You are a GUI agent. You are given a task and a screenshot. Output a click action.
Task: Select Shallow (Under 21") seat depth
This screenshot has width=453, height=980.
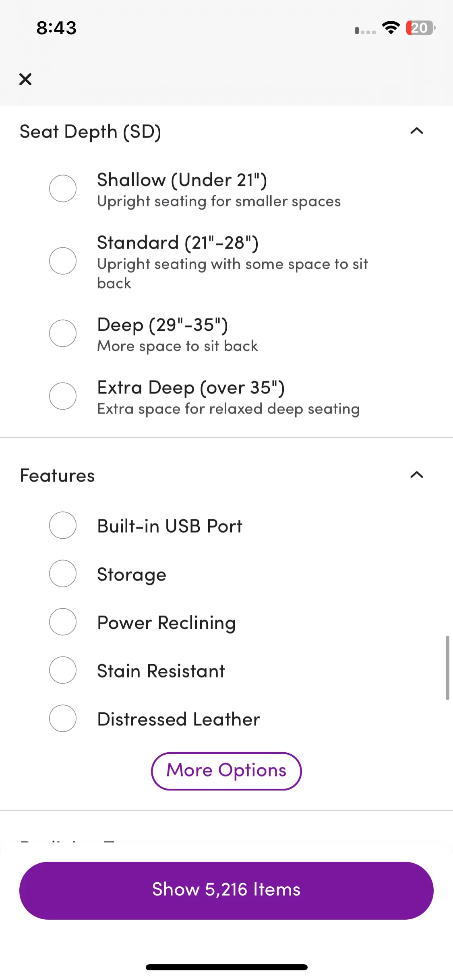[x=63, y=188]
